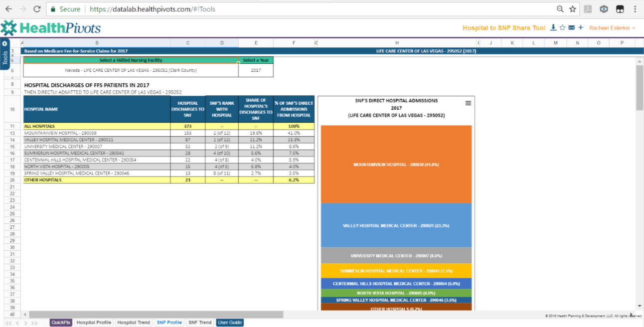Image resolution: width=644 pixels, height=327 pixels.
Task: Email the tool using the envelope icon
Action: pos(571,28)
